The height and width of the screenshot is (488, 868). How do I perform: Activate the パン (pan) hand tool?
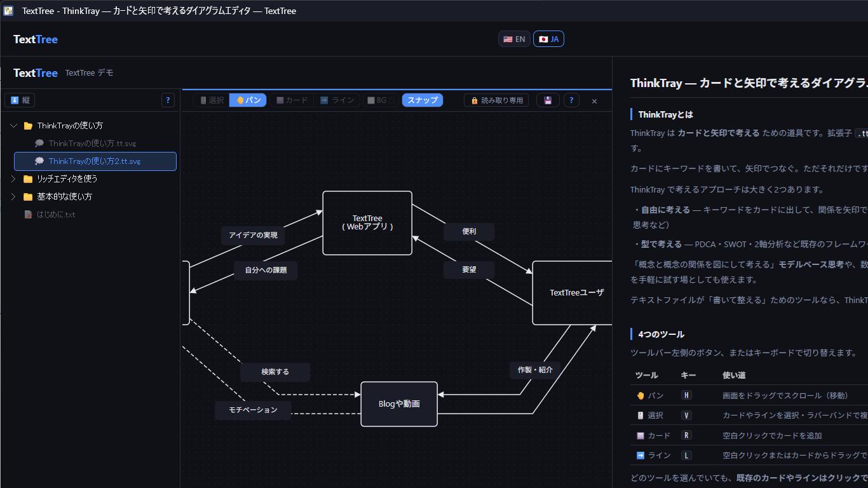248,100
